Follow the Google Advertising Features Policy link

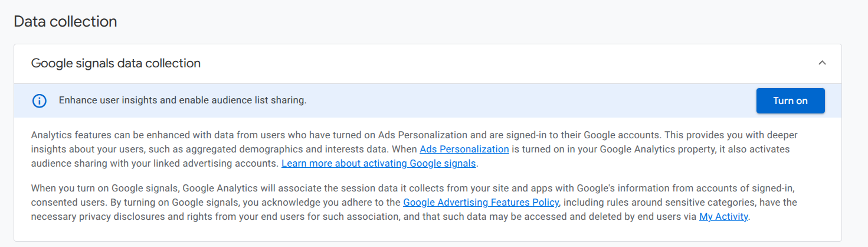point(480,202)
